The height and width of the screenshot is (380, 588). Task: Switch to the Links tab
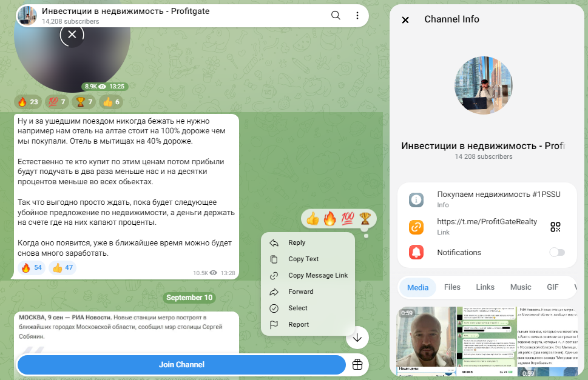pos(485,287)
